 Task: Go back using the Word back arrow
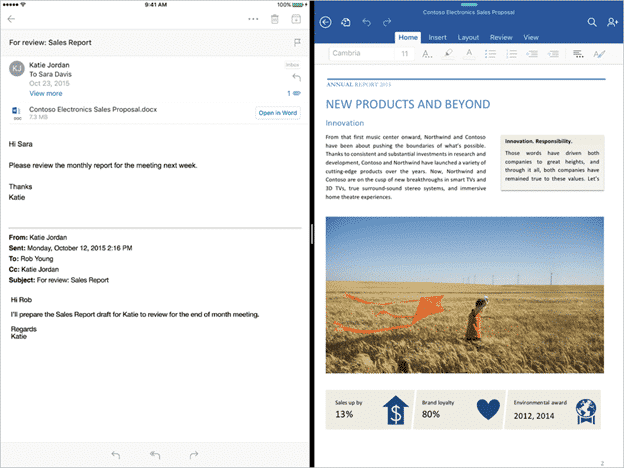[325, 21]
